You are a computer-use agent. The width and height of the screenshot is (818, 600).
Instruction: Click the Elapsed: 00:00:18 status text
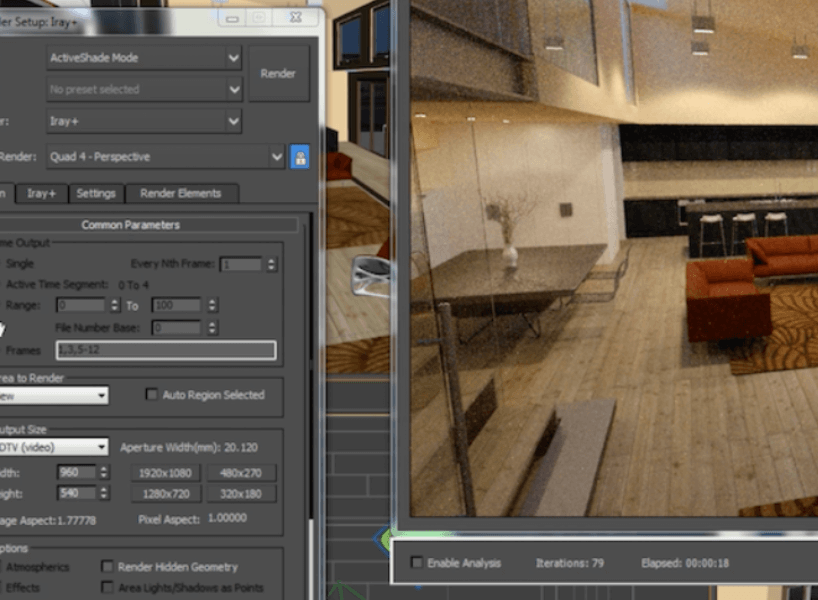point(685,563)
